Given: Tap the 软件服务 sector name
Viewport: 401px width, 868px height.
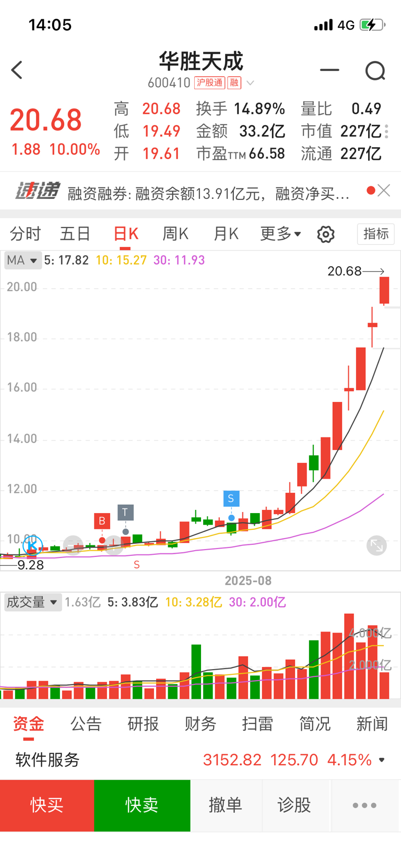Looking at the screenshot, I should (48, 760).
